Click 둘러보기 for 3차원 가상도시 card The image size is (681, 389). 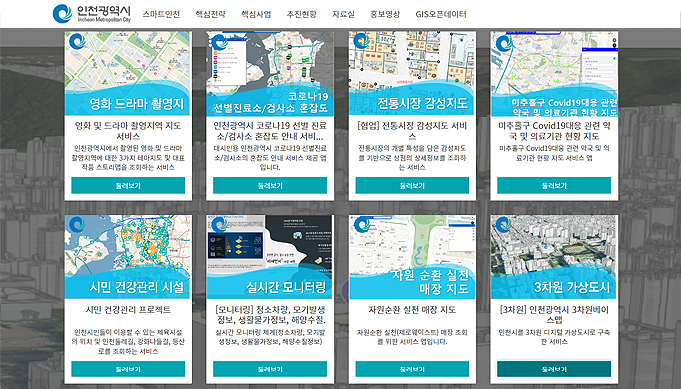[554, 369]
